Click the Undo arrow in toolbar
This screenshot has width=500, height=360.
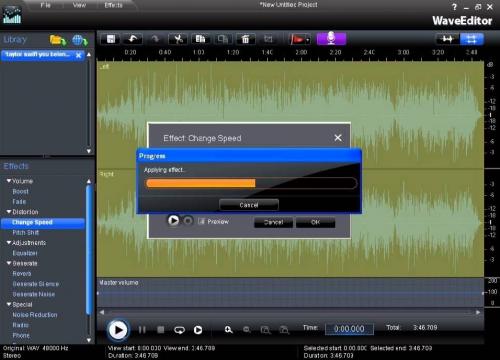point(133,39)
